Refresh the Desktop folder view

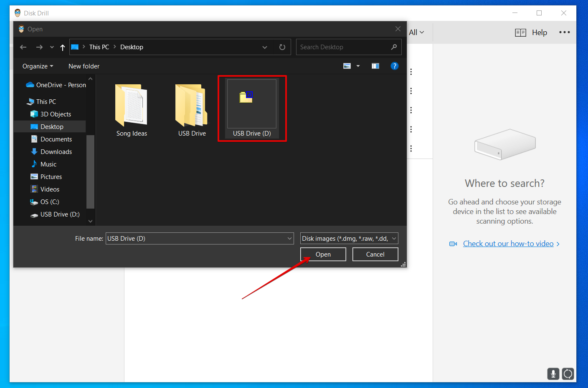point(282,47)
